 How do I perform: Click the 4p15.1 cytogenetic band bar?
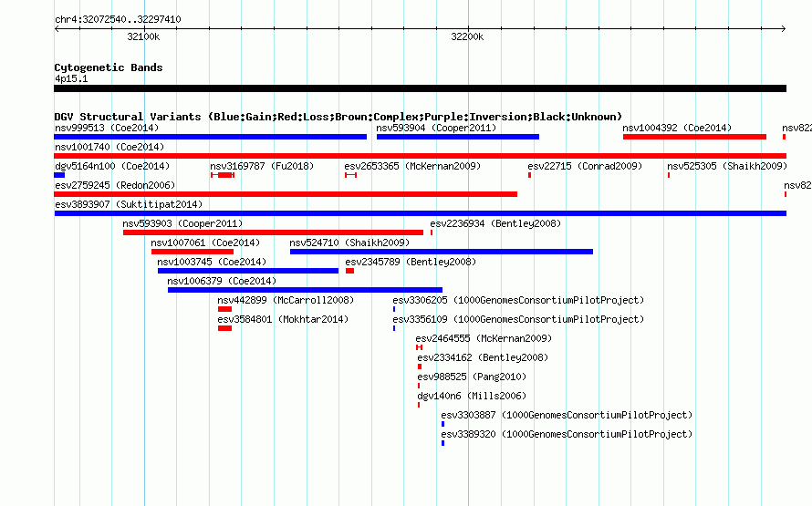pyautogui.click(x=420, y=88)
